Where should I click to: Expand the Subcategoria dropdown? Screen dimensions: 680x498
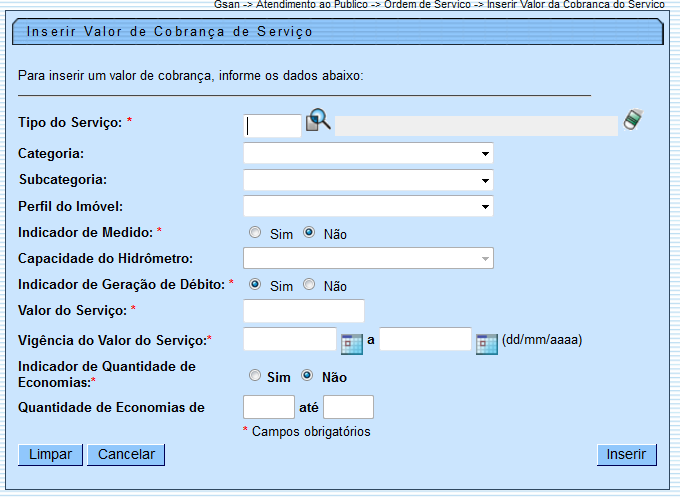[x=368, y=180]
